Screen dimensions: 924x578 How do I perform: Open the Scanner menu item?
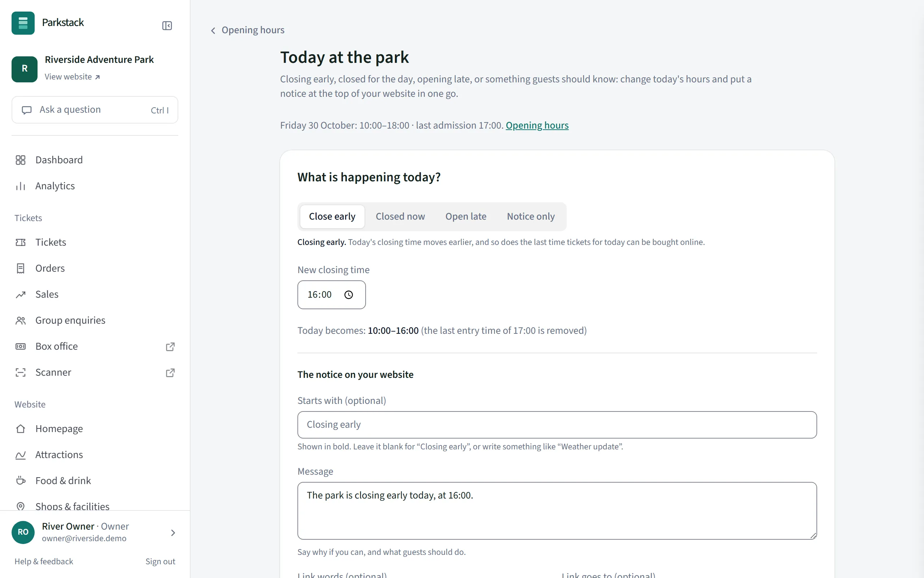coord(95,372)
